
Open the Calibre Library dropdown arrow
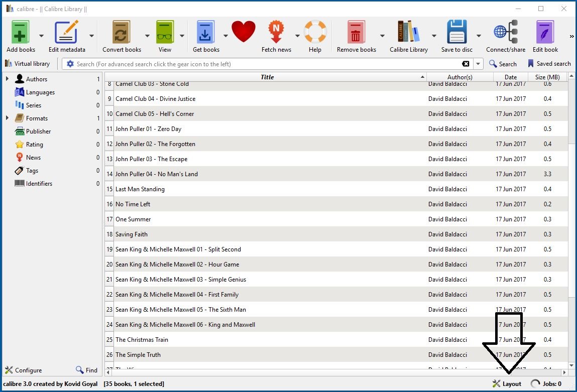tap(434, 36)
